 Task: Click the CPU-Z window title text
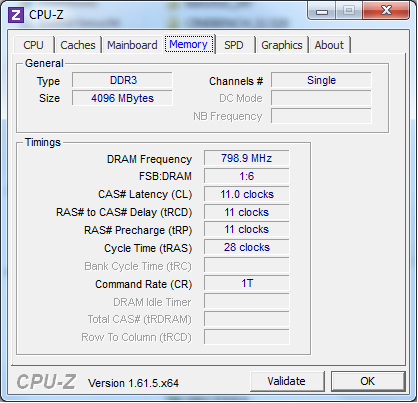tap(46, 15)
